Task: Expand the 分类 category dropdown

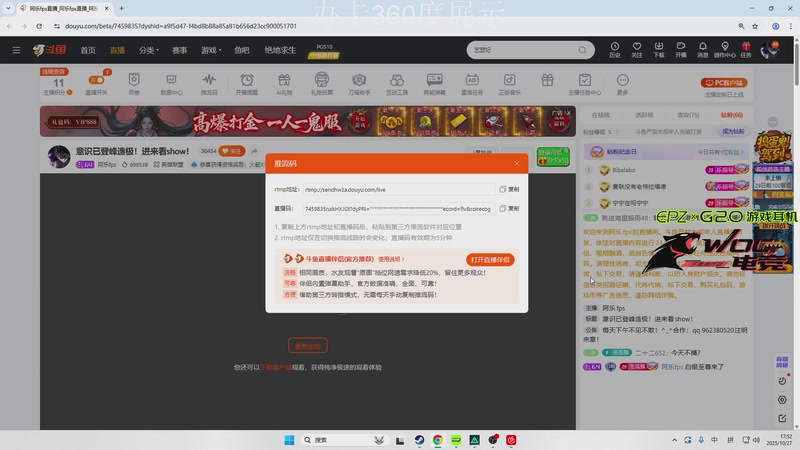Action: click(x=149, y=50)
